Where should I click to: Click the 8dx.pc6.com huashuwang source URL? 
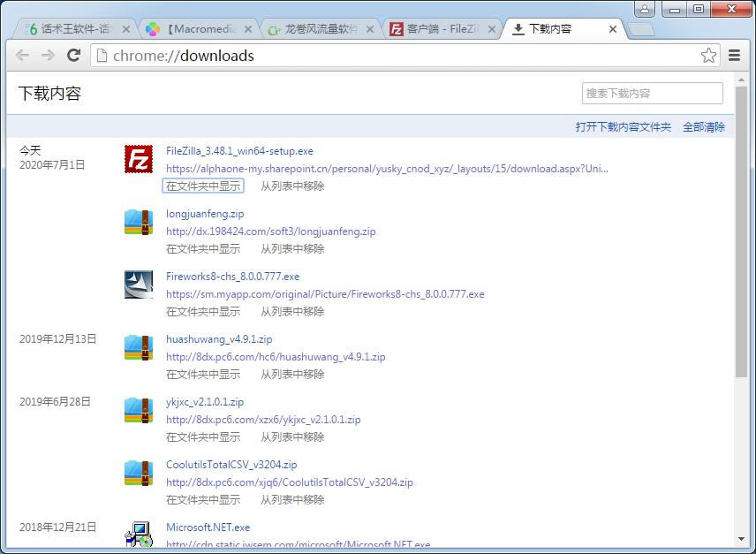(x=276, y=357)
